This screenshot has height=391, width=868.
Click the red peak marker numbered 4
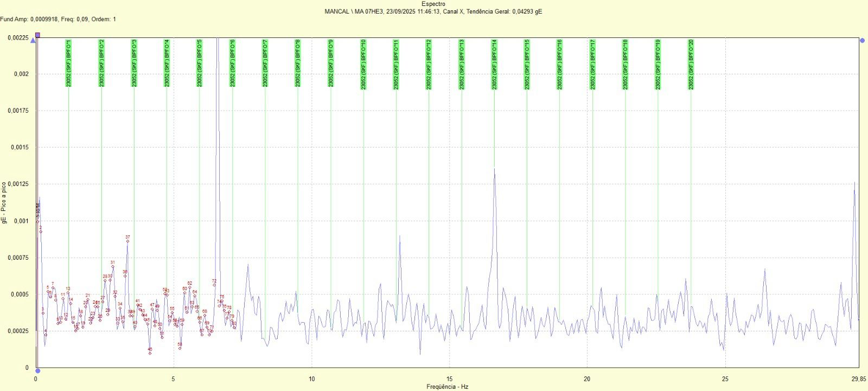(x=46, y=335)
